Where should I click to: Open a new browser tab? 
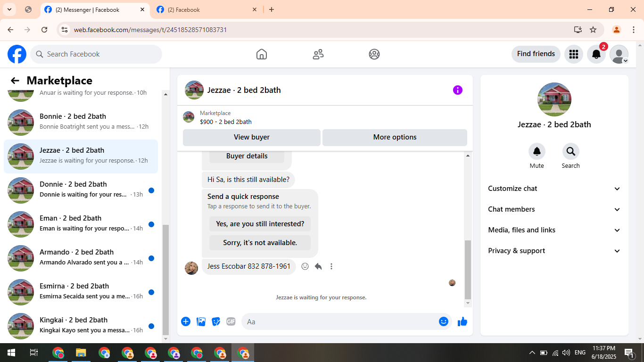point(272,9)
